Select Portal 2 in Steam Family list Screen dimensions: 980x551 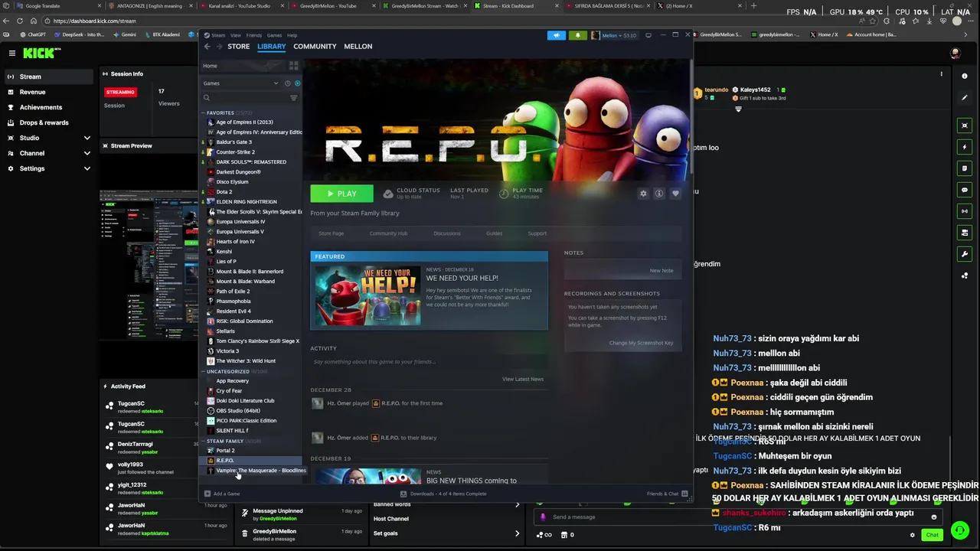252,451
